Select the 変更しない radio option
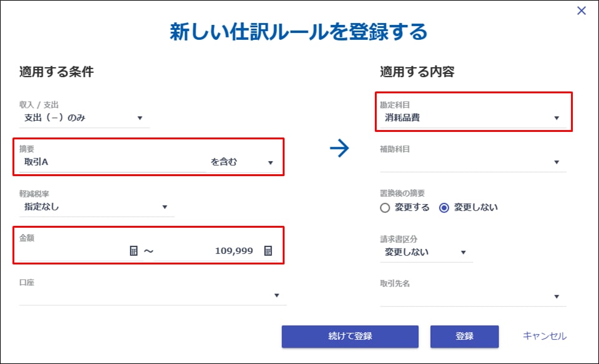 [x=444, y=208]
